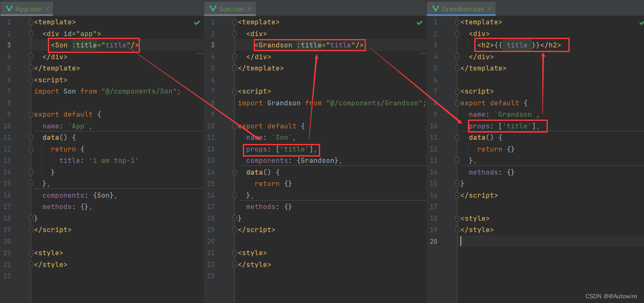
Task: Click the <Grandson :title="title"/> code in Son.vue
Action: pyautogui.click(x=309, y=45)
